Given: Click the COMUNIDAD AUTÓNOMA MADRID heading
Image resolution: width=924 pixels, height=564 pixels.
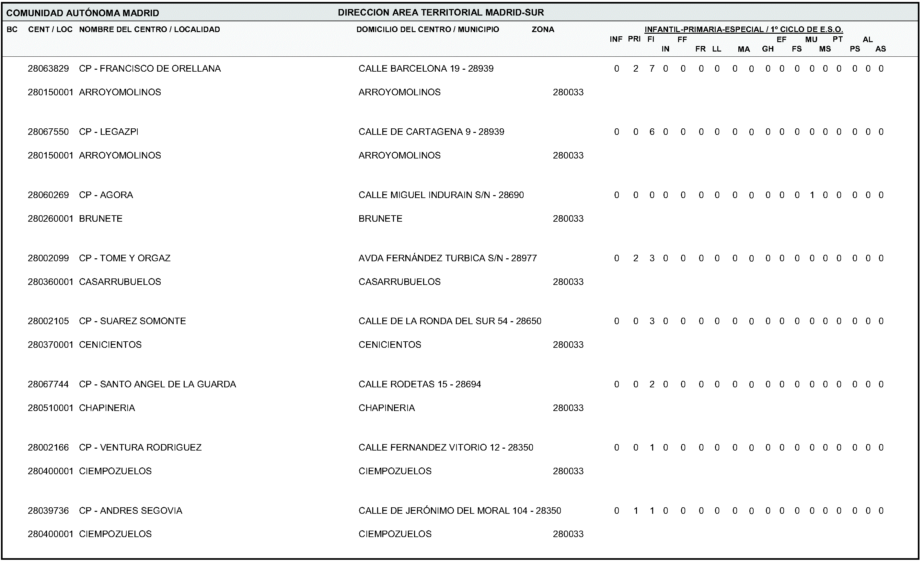Looking at the screenshot, I should 83,13.
